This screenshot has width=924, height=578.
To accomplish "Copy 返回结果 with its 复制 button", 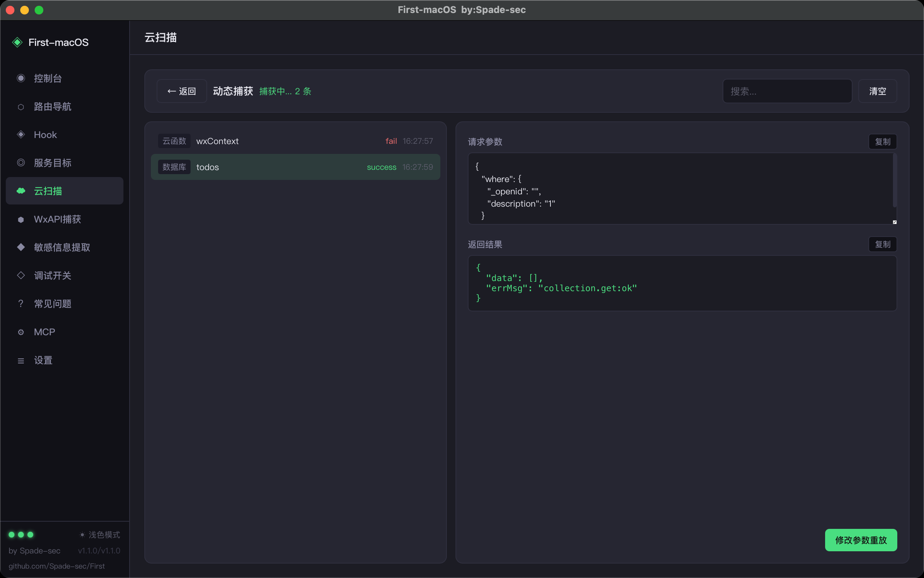I will coord(883,244).
